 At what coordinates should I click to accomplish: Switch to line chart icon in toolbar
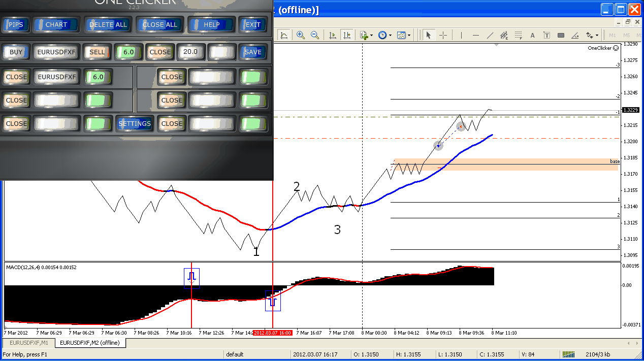tap(284, 35)
